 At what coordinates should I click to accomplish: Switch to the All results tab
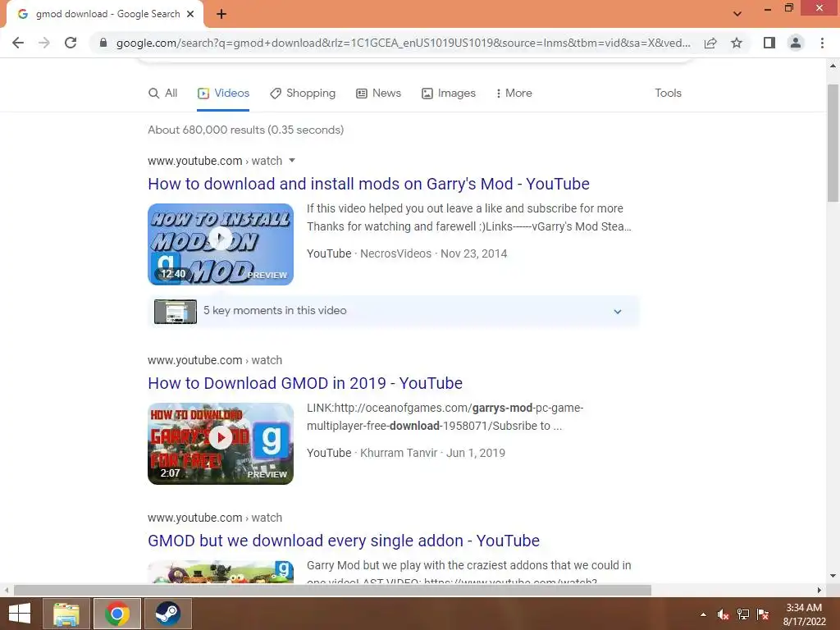pyautogui.click(x=163, y=94)
